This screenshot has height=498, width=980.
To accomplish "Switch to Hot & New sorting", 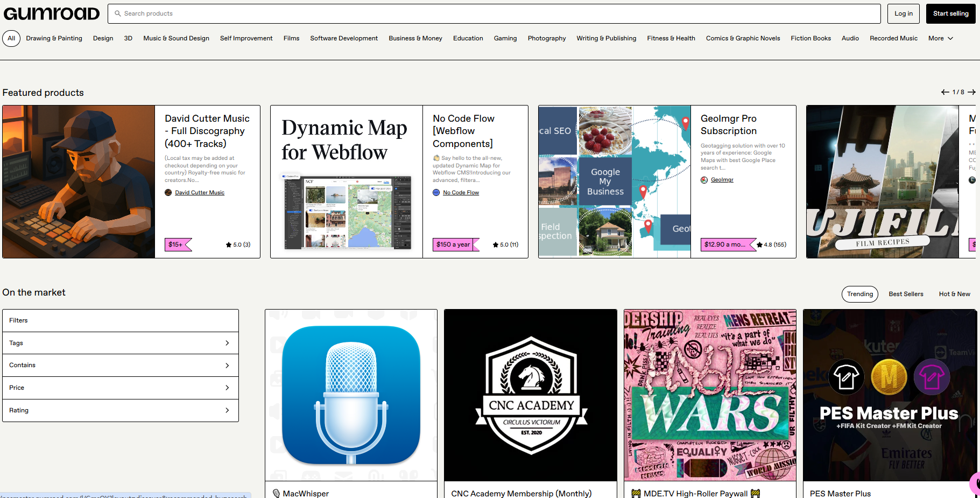I will (x=954, y=294).
